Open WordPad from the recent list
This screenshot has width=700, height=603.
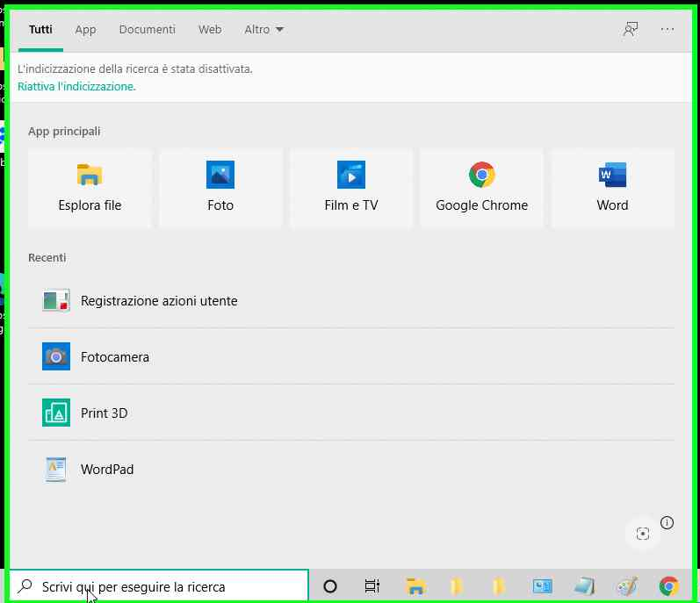351,470
